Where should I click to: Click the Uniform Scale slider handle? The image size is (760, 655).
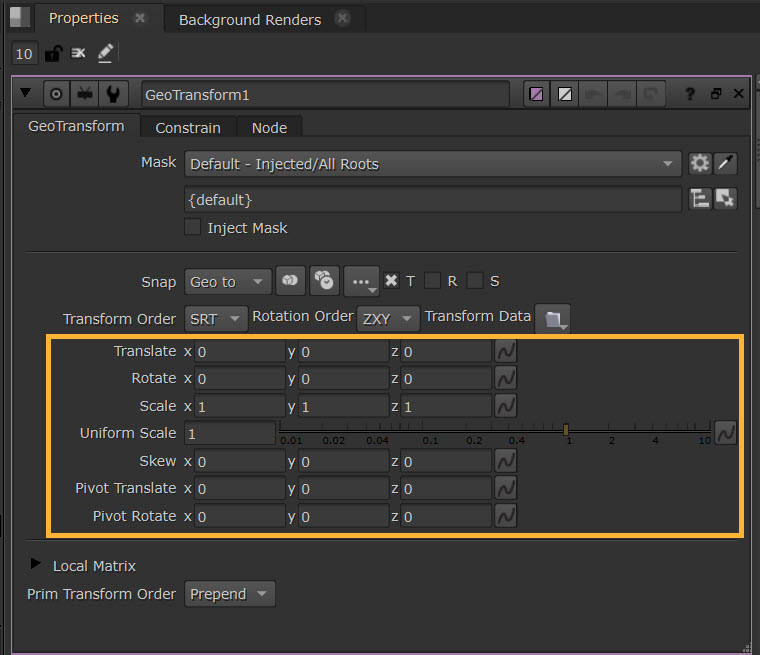(x=566, y=430)
